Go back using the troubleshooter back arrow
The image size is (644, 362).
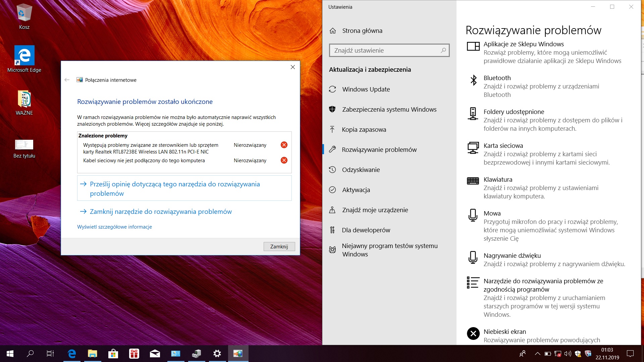click(x=67, y=80)
